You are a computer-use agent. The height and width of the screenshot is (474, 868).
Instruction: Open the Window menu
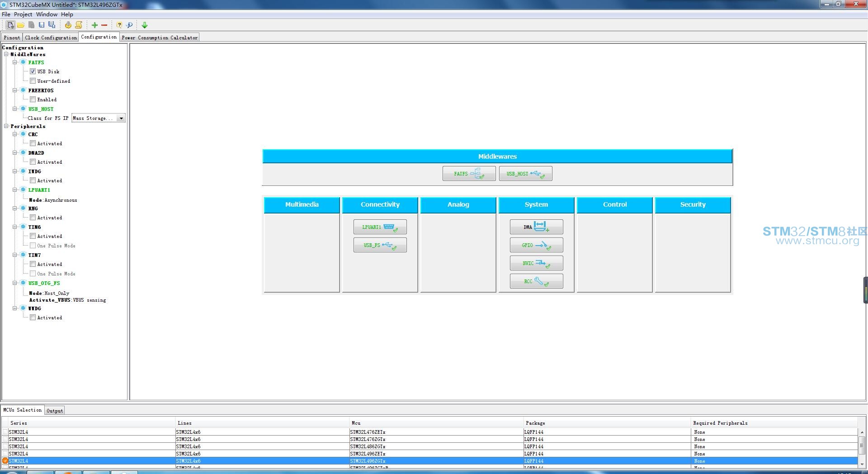(x=47, y=14)
